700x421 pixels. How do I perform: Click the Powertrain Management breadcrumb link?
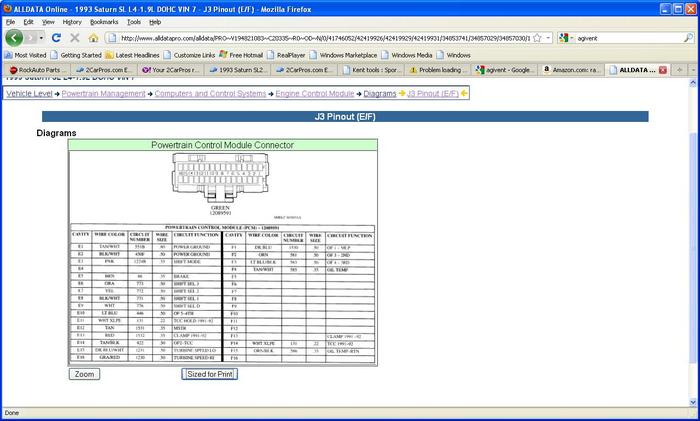(x=103, y=93)
